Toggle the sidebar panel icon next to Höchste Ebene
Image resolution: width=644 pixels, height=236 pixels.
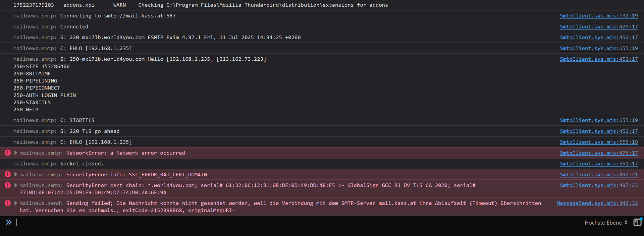(x=637, y=222)
